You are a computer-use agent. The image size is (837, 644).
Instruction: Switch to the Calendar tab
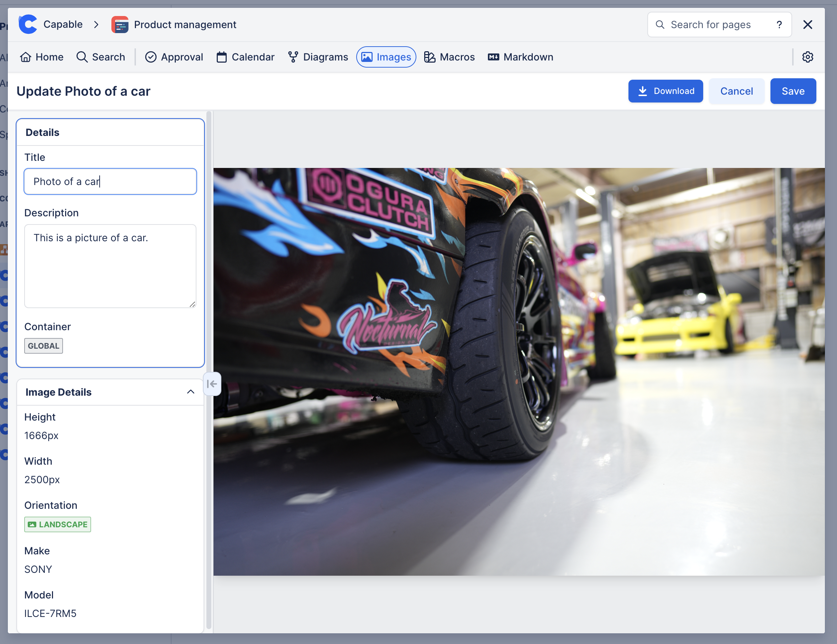click(245, 57)
